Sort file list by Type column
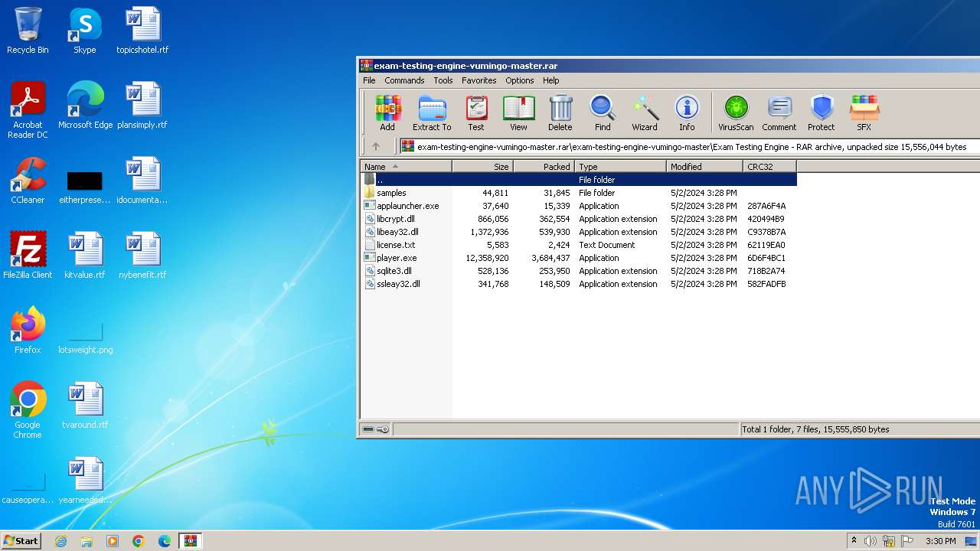The image size is (980, 551). (620, 166)
